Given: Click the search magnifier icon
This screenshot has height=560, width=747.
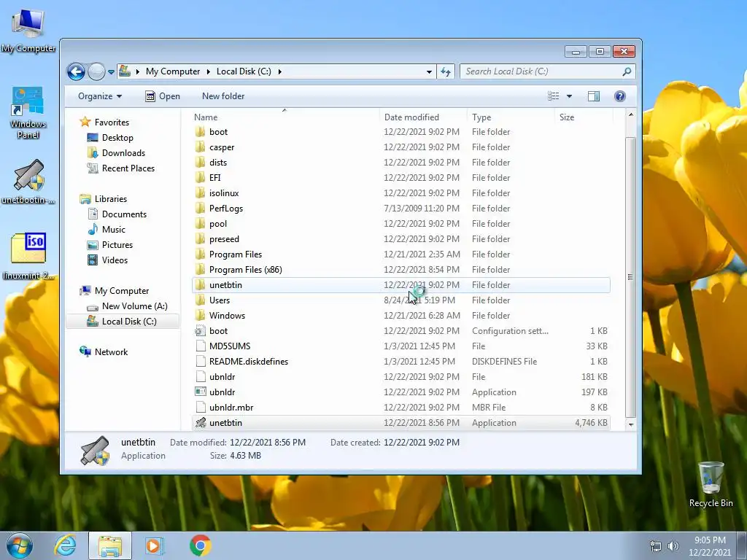Looking at the screenshot, I should (627, 71).
